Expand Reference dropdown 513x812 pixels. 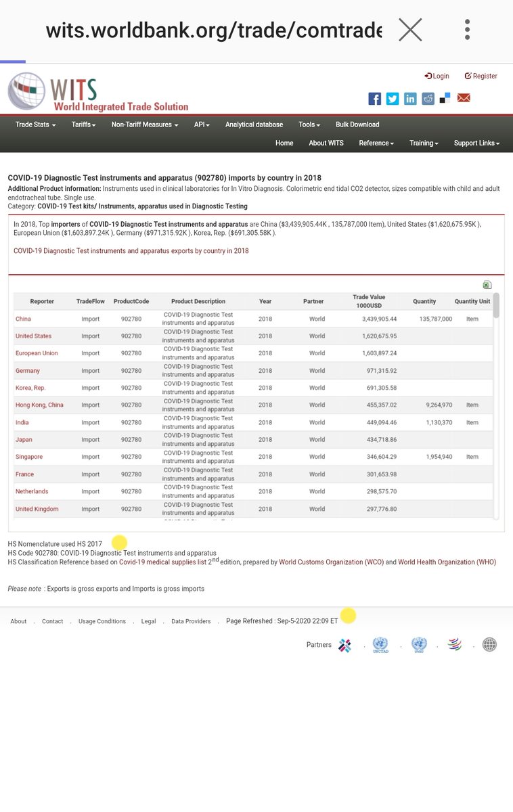(376, 143)
